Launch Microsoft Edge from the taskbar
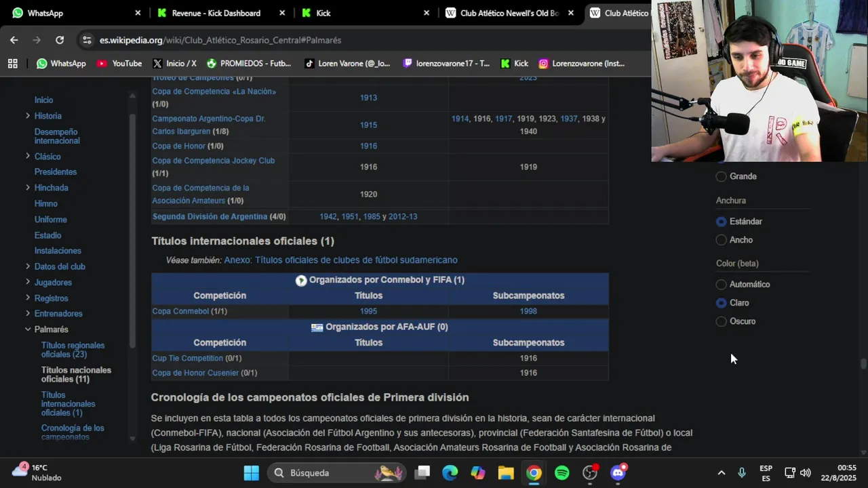Image resolution: width=868 pixels, height=488 pixels. [450, 472]
